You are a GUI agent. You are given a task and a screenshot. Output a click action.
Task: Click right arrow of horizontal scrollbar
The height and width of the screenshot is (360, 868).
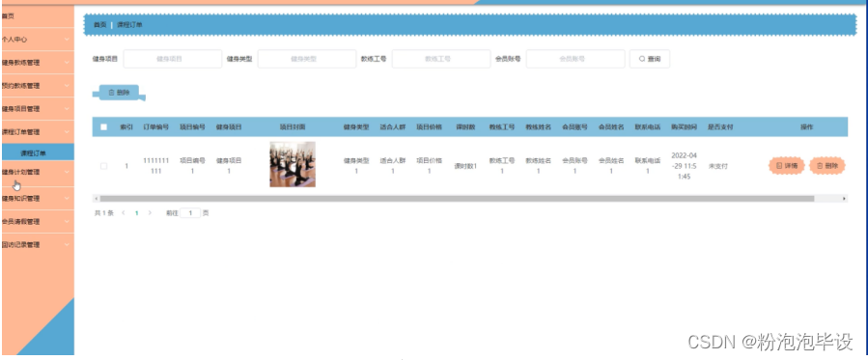[844, 198]
